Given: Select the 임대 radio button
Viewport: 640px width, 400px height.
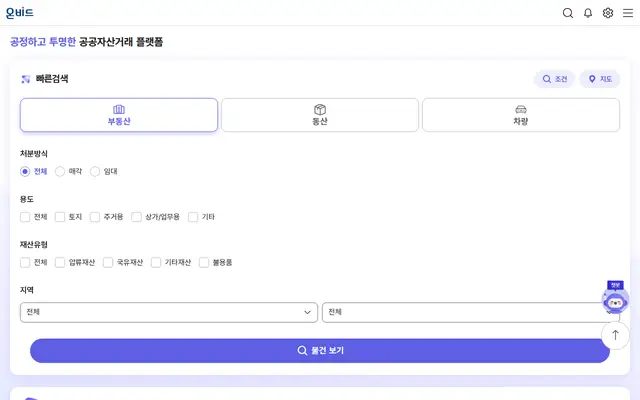Looking at the screenshot, I should (95, 171).
